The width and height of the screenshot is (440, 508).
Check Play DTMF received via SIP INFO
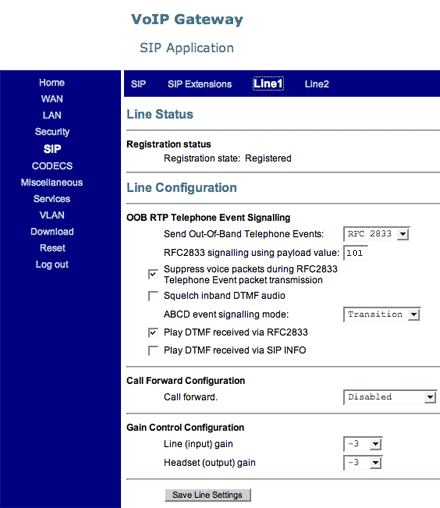(153, 351)
